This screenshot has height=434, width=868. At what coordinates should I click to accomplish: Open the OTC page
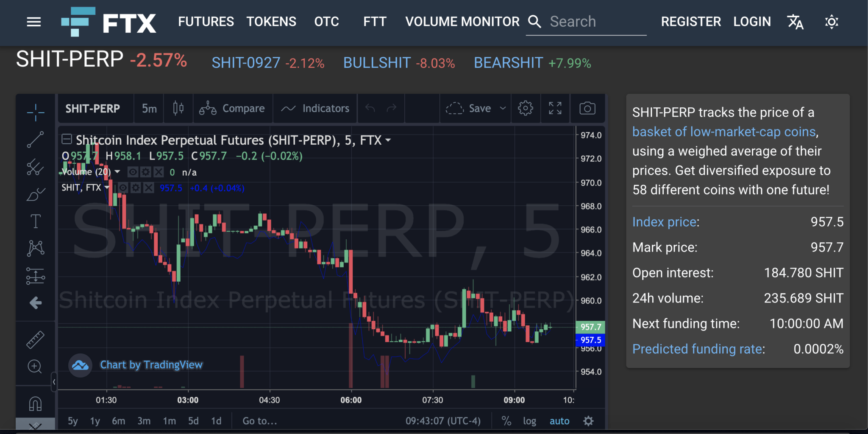[x=326, y=22]
